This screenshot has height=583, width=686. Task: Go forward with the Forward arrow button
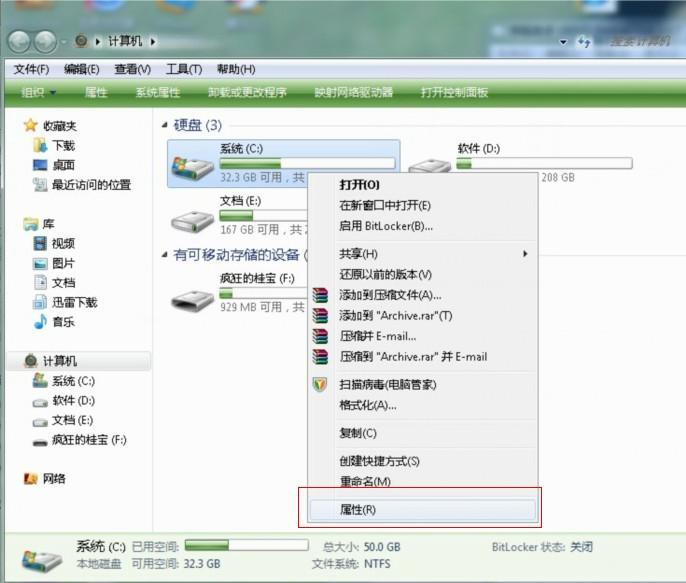[x=46, y=42]
